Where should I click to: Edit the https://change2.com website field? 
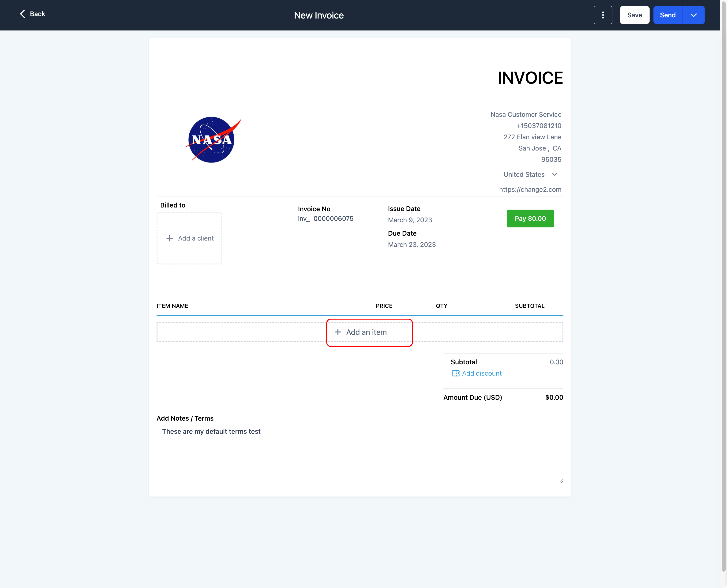[x=530, y=189]
